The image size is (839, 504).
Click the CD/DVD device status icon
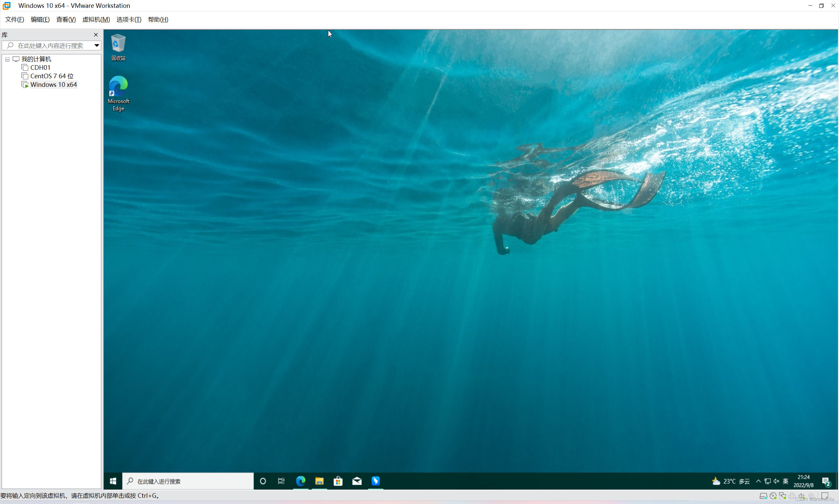[773, 496]
